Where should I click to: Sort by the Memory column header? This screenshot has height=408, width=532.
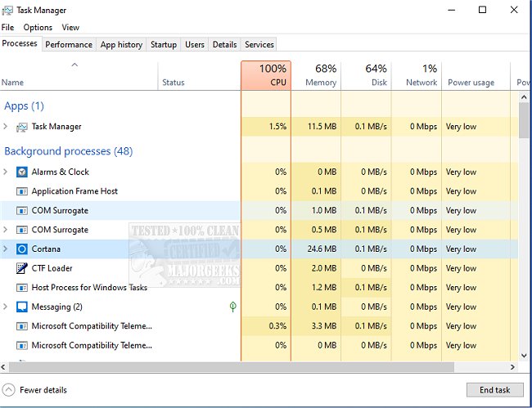[316, 75]
